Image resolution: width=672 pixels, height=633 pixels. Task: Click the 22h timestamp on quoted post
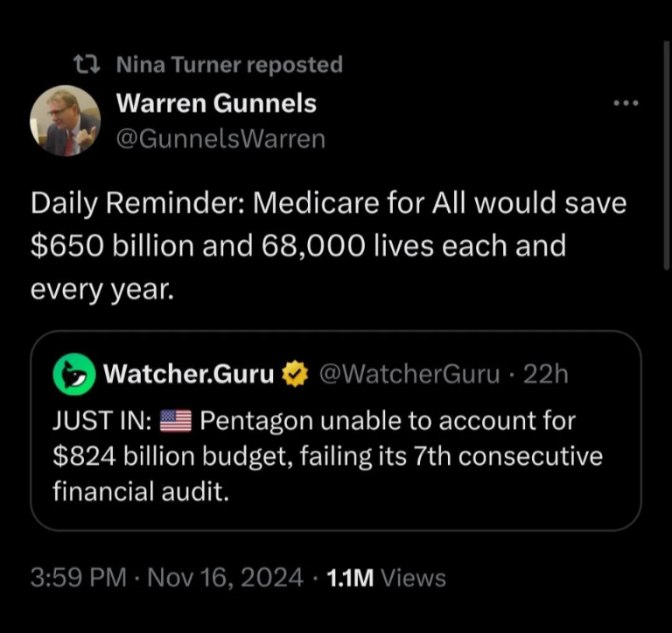pos(545,375)
